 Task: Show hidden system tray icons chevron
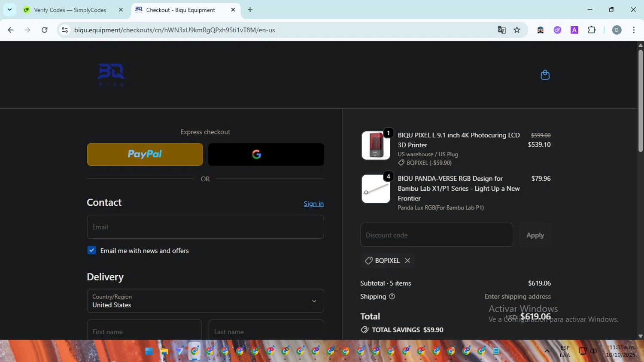point(547,351)
